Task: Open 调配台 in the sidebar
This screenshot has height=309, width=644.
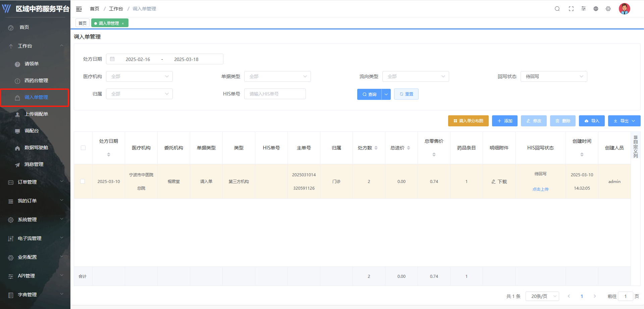Action: (x=32, y=131)
